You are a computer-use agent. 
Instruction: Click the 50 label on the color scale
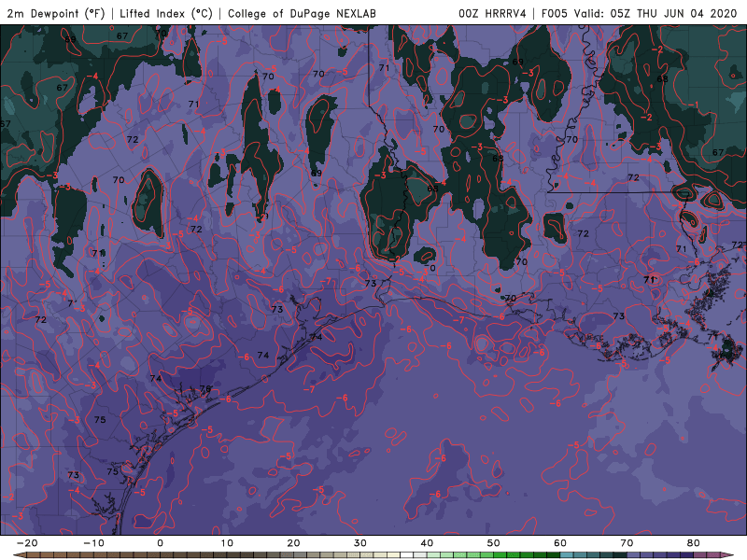pyautogui.click(x=494, y=543)
